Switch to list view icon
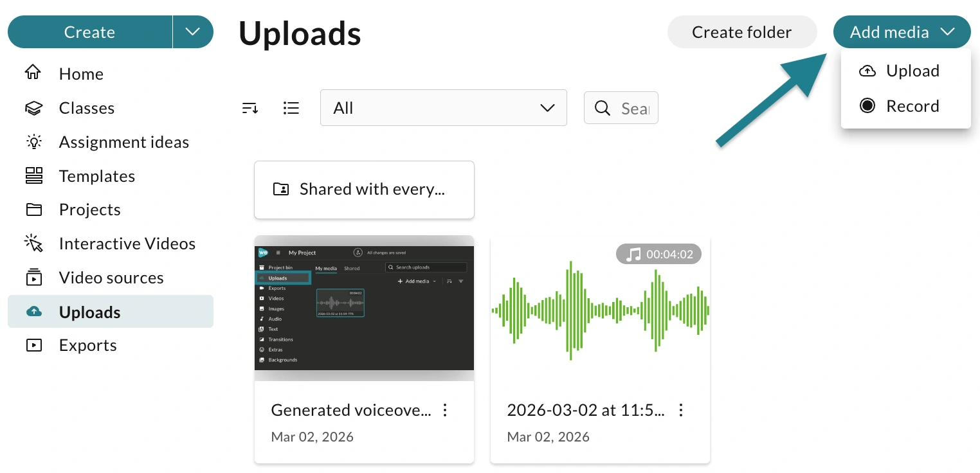This screenshot has width=980, height=473. (x=291, y=108)
